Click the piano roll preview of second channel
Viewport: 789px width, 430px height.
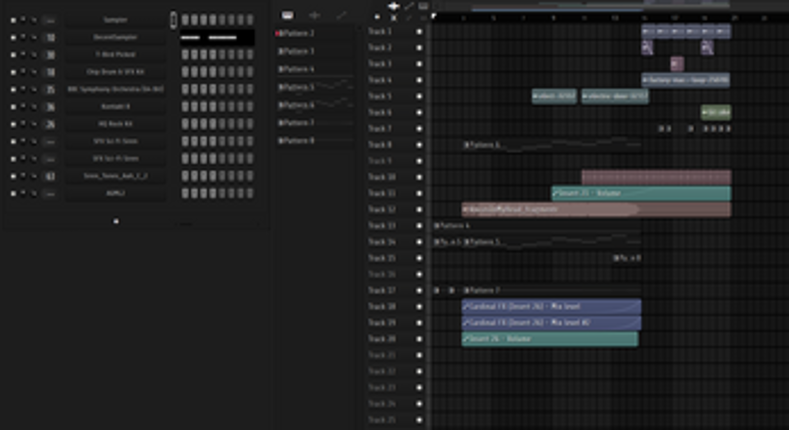(x=217, y=37)
